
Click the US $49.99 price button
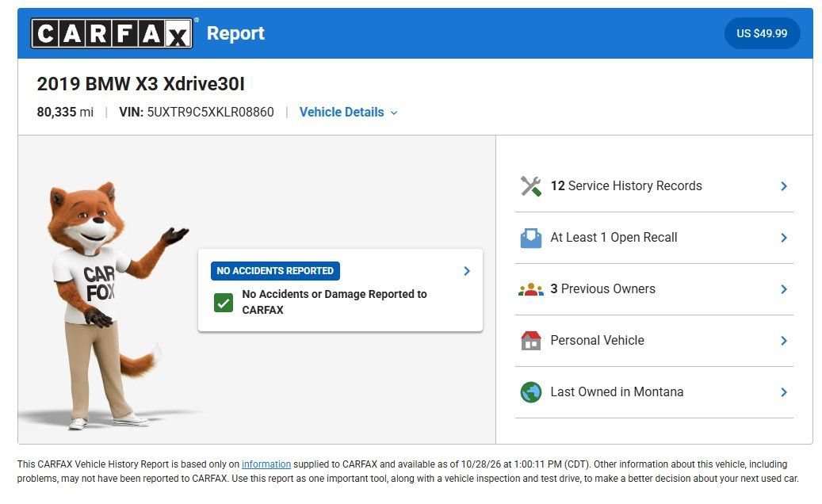[762, 33]
